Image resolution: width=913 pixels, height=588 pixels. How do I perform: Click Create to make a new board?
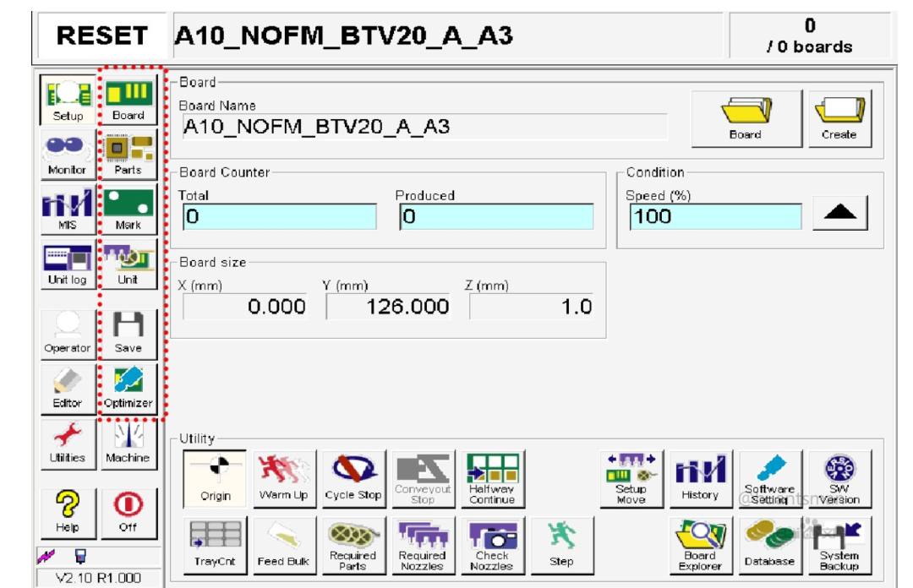point(839,118)
